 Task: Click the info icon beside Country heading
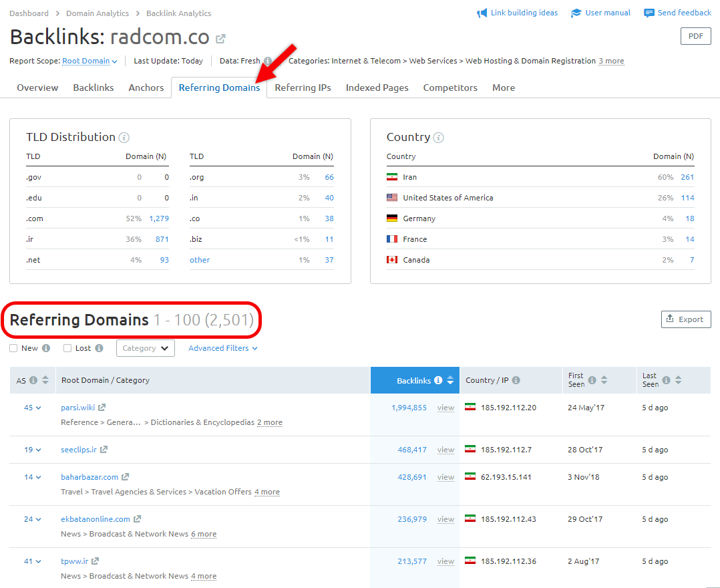tap(439, 138)
